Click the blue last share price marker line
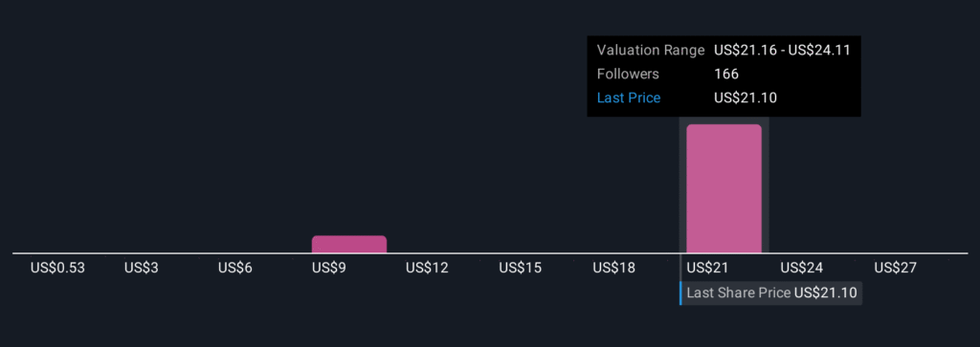The image size is (980, 347). click(680, 293)
